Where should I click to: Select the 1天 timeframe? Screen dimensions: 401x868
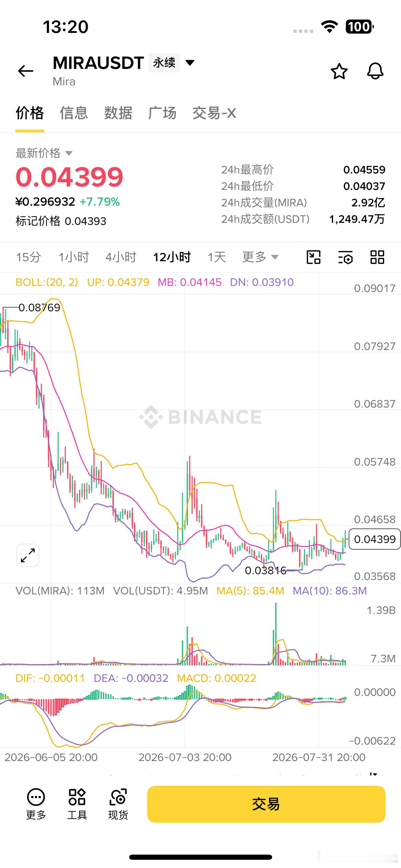tap(217, 257)
